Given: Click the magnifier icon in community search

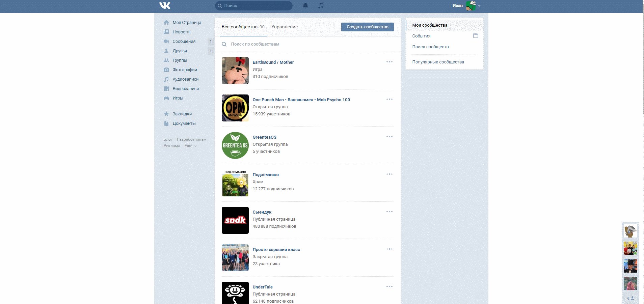Looking at the screenshot, I should 224,44.
